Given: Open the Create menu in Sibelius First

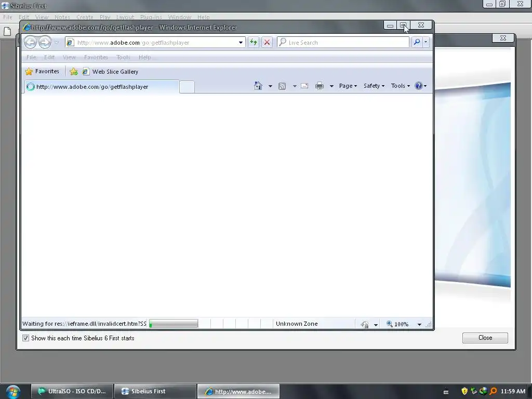Looking at the screenshot, I should [x=85, y=17].
